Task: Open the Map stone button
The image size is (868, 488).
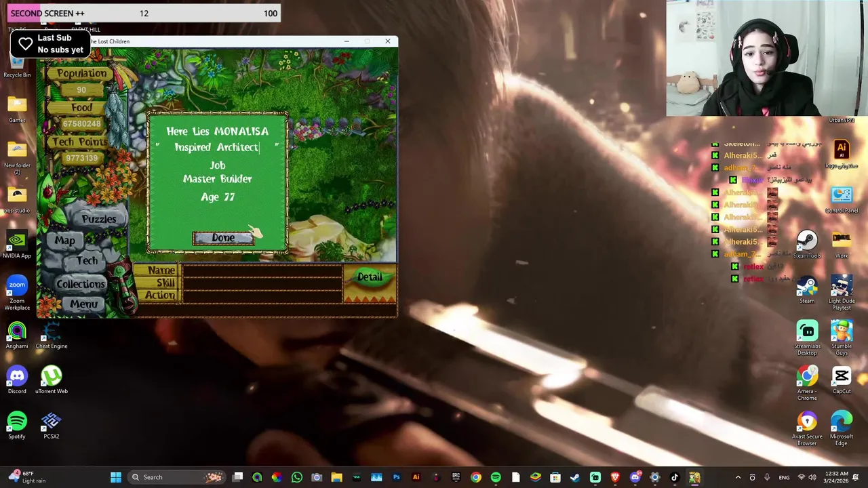Action: coord(65,240)
